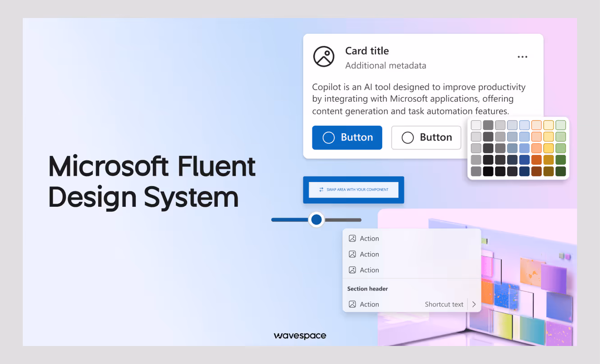The width and height of the screenshot is (600, 364).
Task: Pick the palest green swatch in top row
Action: 560,125
